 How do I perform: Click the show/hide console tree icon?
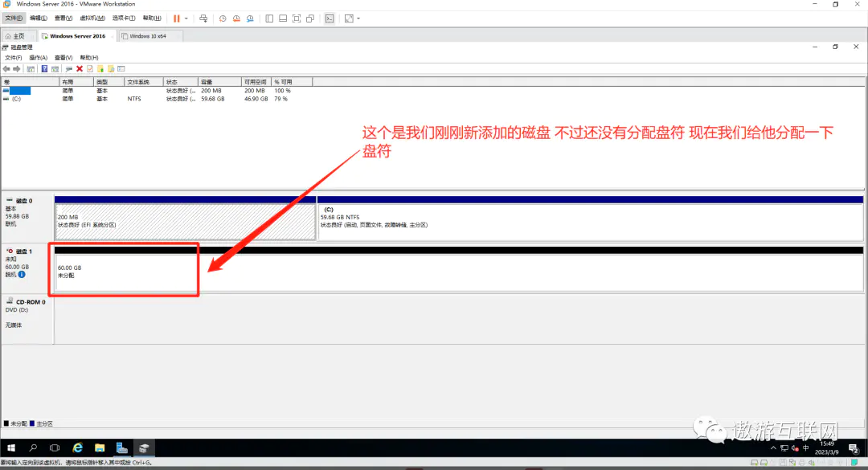point(31,69)
